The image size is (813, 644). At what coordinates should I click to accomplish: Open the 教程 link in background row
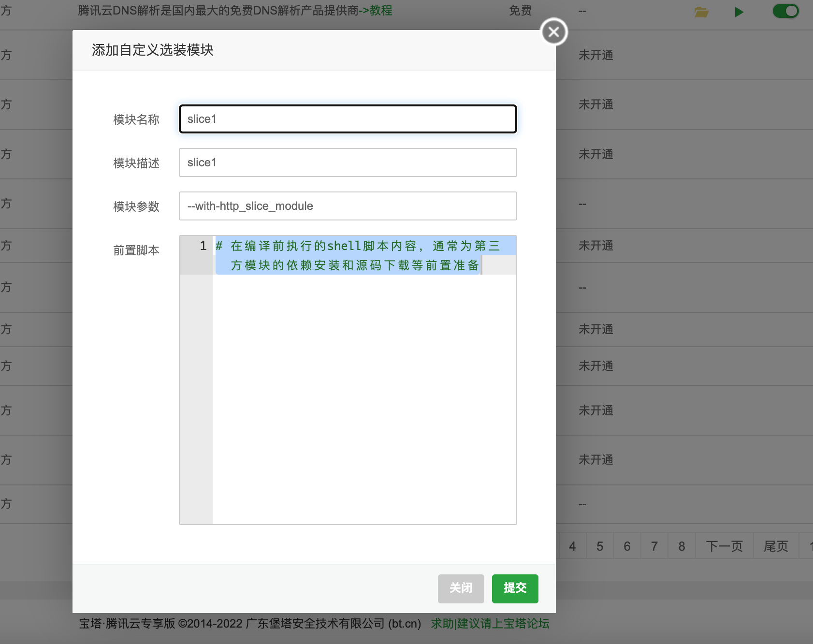click(381, 11)
